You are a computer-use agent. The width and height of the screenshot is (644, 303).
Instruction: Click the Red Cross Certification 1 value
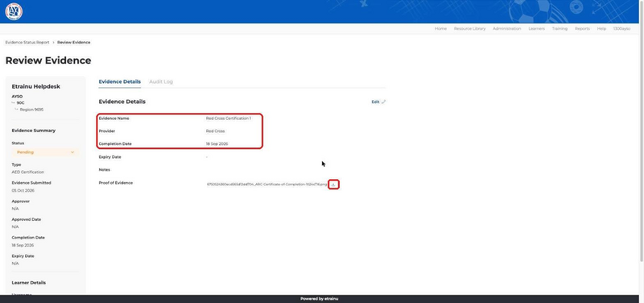(x=229, y=118)
